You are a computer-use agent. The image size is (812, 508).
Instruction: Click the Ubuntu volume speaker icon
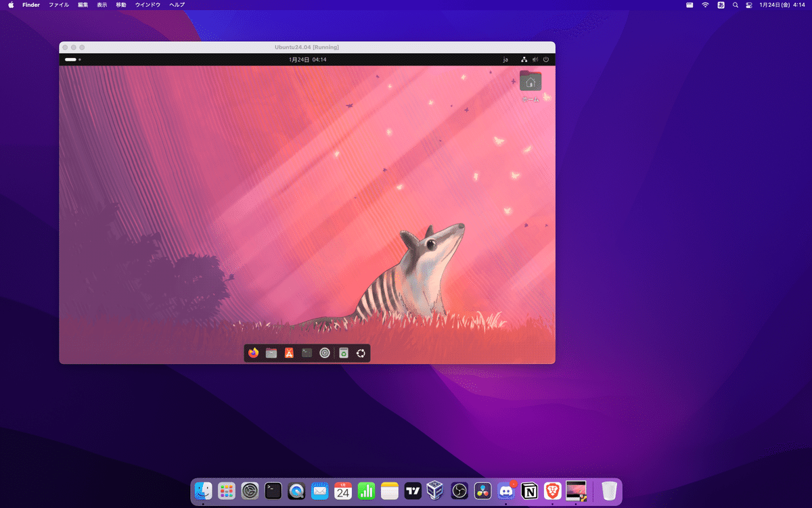(535, 60)
